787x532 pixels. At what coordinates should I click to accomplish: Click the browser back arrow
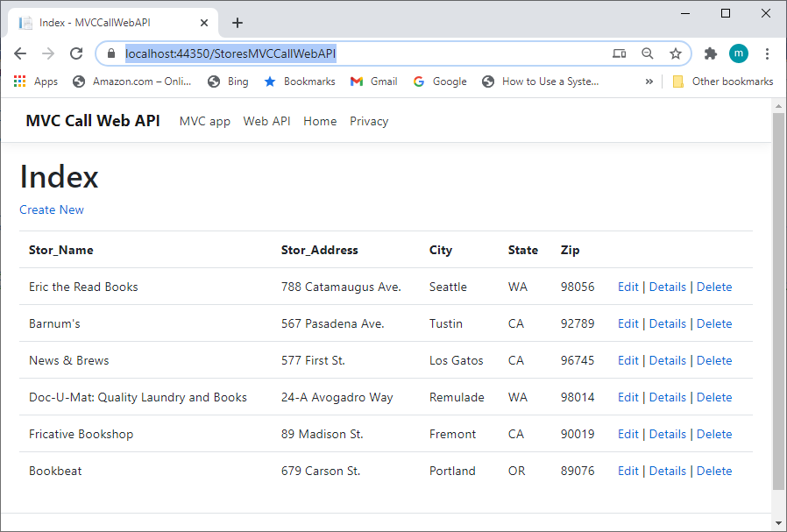pyautogui.click(x=20, y=53)
